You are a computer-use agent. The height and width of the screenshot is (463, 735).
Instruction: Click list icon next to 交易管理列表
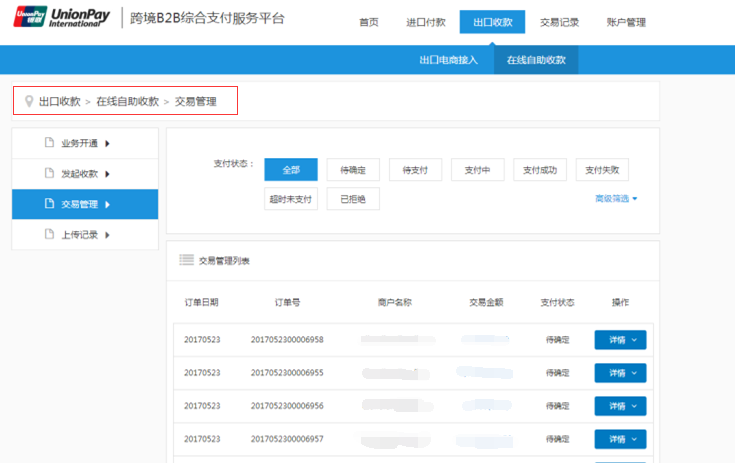186,260
